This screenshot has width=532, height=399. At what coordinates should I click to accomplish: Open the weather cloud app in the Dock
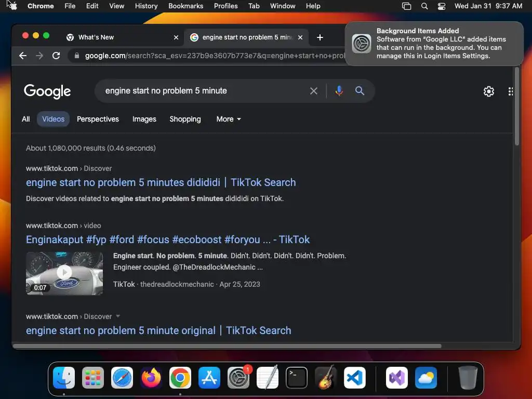[x=426, y=378]
